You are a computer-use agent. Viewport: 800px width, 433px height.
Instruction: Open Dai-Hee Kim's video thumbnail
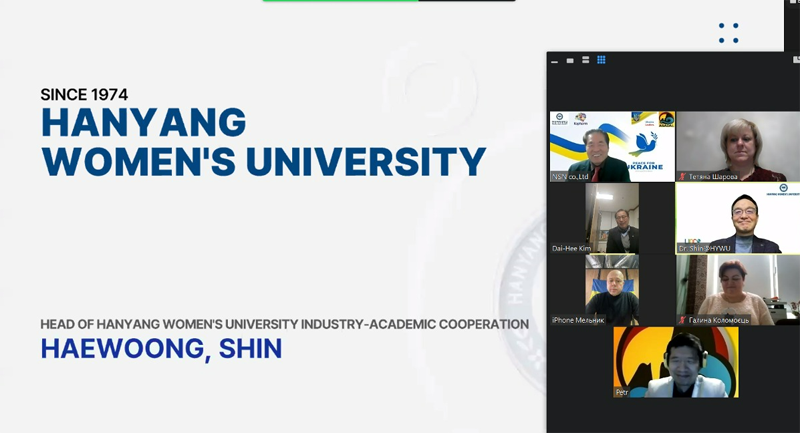point(611,217)
